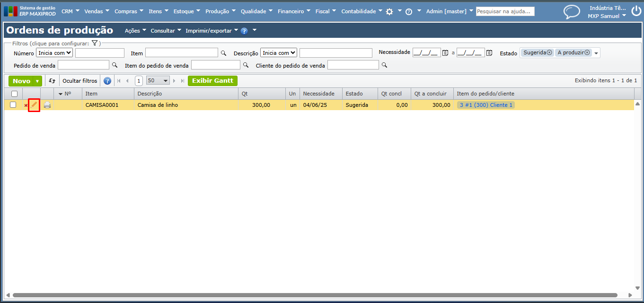Screen dimensions: 644x303
Task: Go to the next page of results
Action: tap(174, 81)
